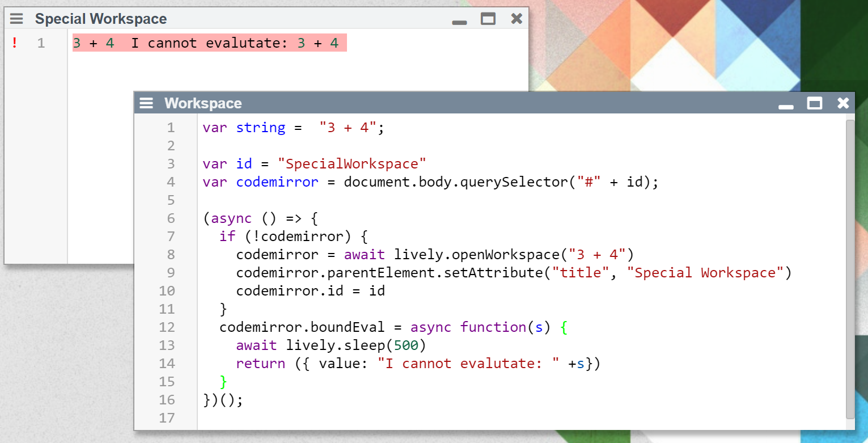Maximize the Special Workspace window
Image resolution: width=868 pixels, height=443 pixels.
point(488,19)
